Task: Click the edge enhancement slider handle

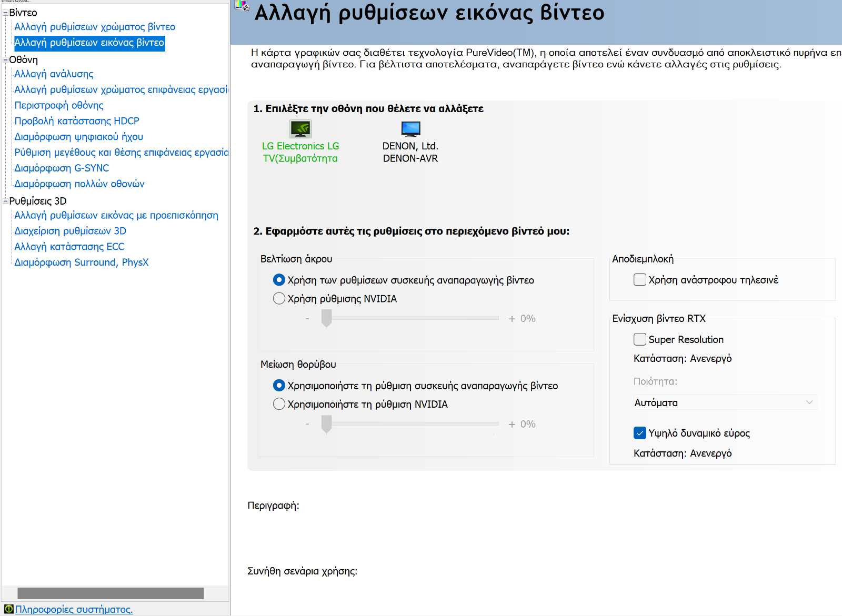Action: click(x=327, y=318)
